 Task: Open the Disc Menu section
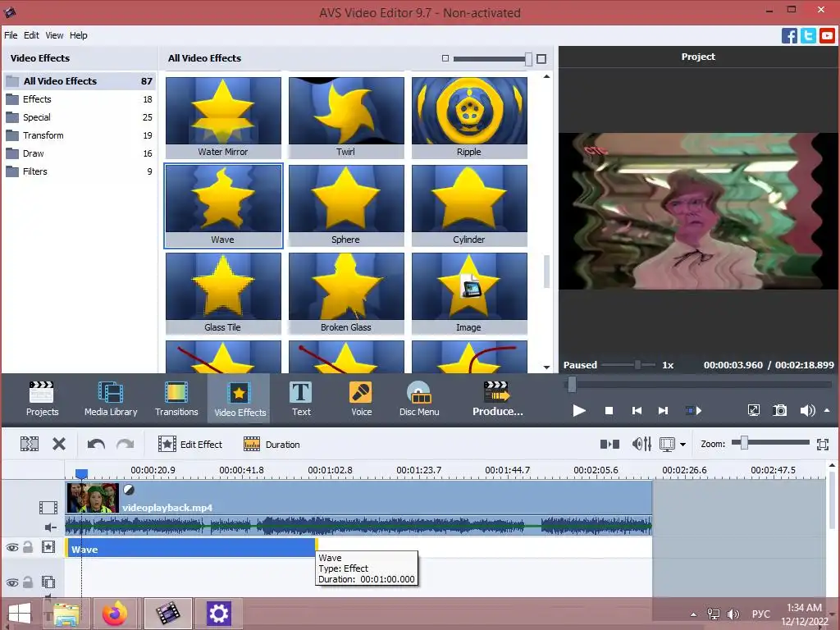coord(419,399)
